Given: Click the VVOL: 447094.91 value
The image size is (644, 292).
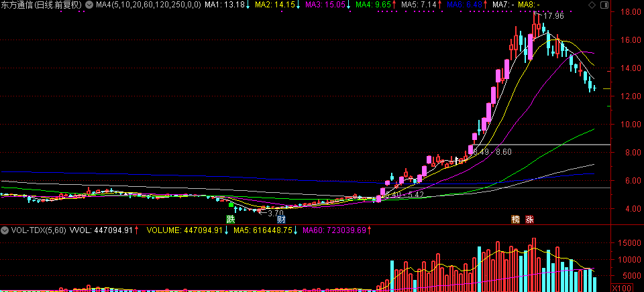Looking at the screenshot, I should pyautogui.click(x=102, y=230).
